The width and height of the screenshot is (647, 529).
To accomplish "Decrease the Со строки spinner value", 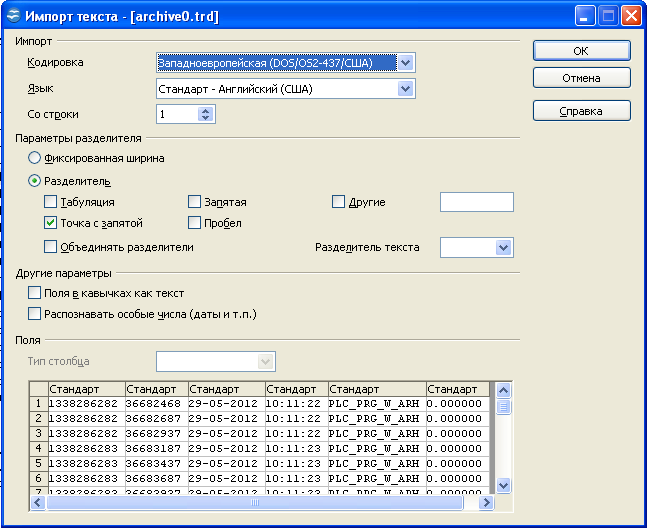I will pos(205,118).
